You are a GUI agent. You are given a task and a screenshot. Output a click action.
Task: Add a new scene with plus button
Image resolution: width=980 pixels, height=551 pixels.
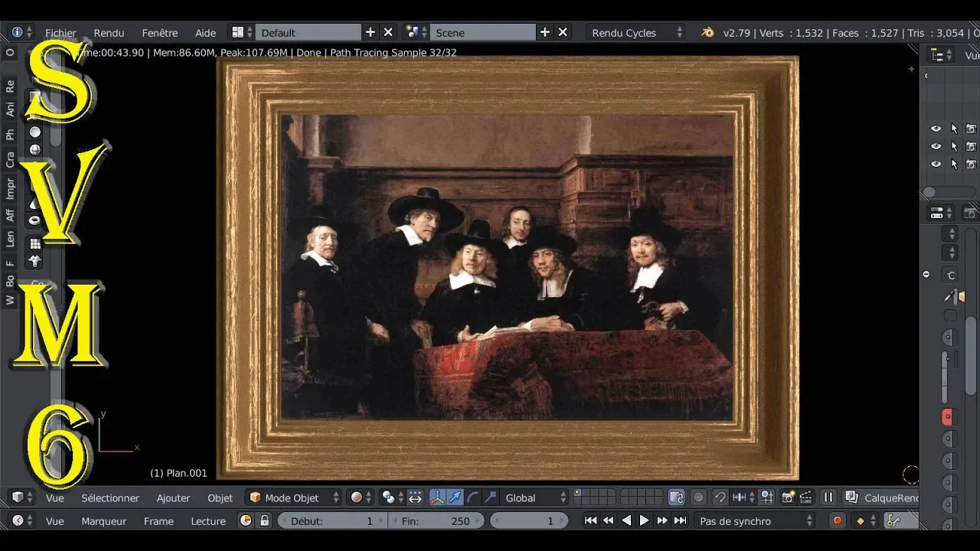point(545,32)
